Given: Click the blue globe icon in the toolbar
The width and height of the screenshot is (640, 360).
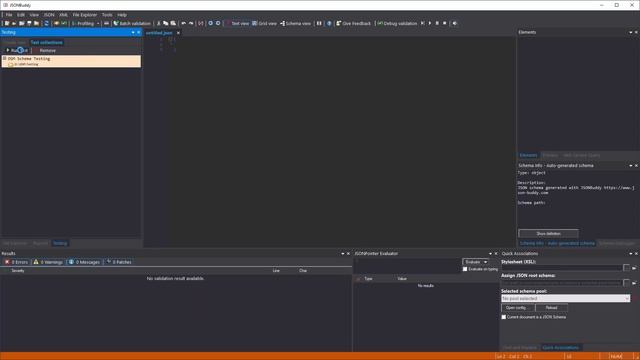Looking at the screenshot, I should [329, 23].
